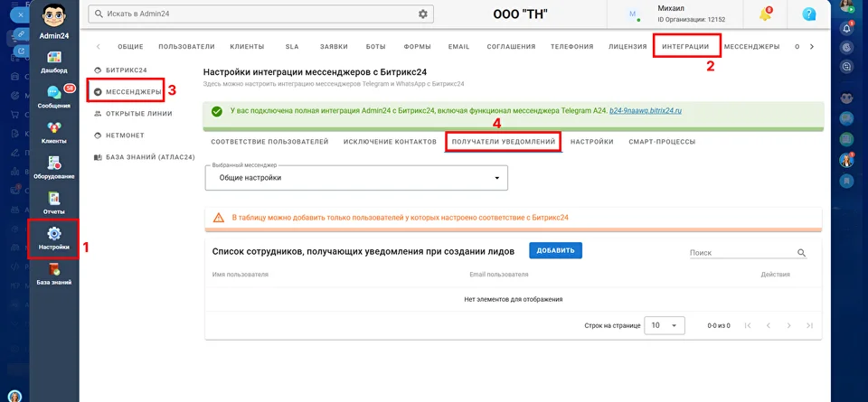
Task: Open База знаний (Атлас24) side item
Action: [145, 157]
